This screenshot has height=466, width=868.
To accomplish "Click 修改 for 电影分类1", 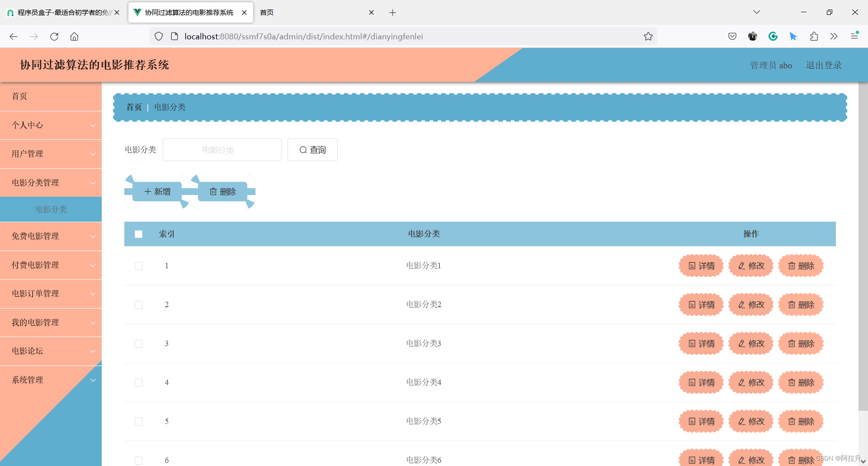I will (x=751, y=266).
